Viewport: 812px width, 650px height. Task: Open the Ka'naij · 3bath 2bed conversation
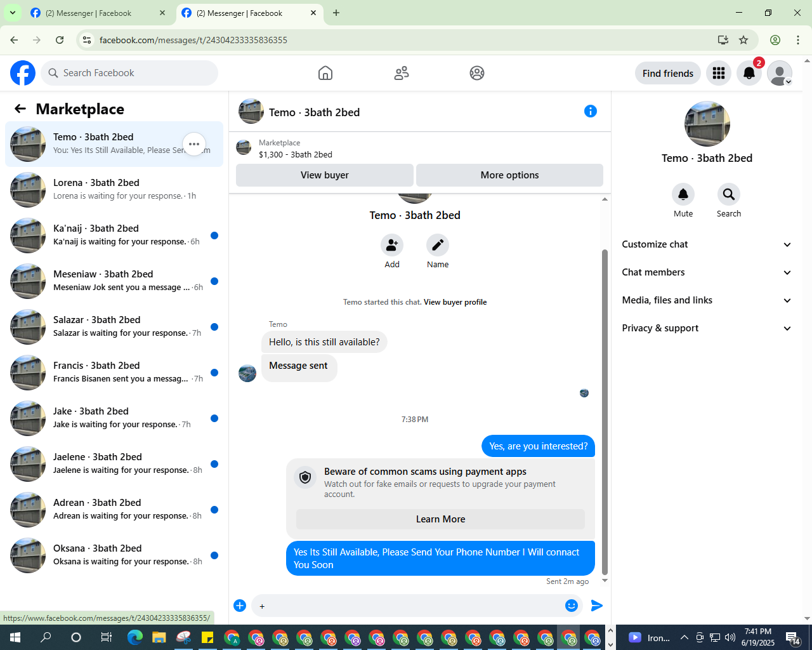(x=114, y=235)
